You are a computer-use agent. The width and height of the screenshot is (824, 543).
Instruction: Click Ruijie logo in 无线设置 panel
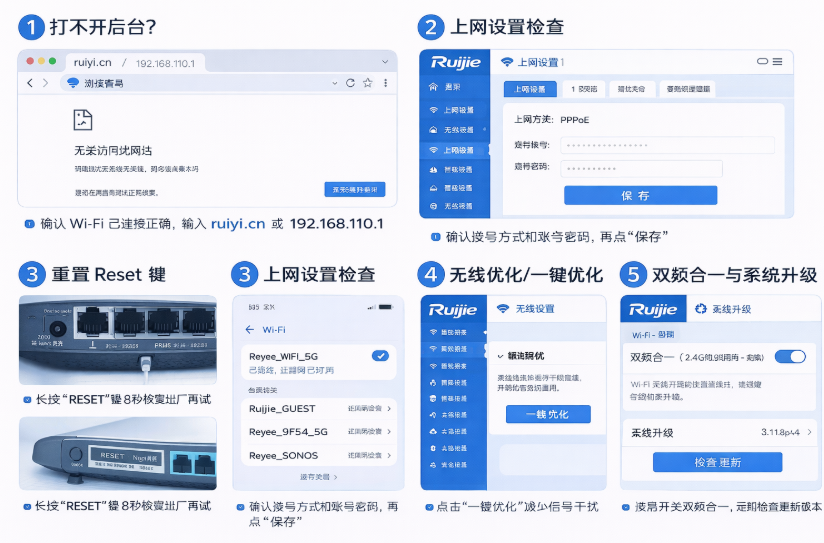point(452,310)
